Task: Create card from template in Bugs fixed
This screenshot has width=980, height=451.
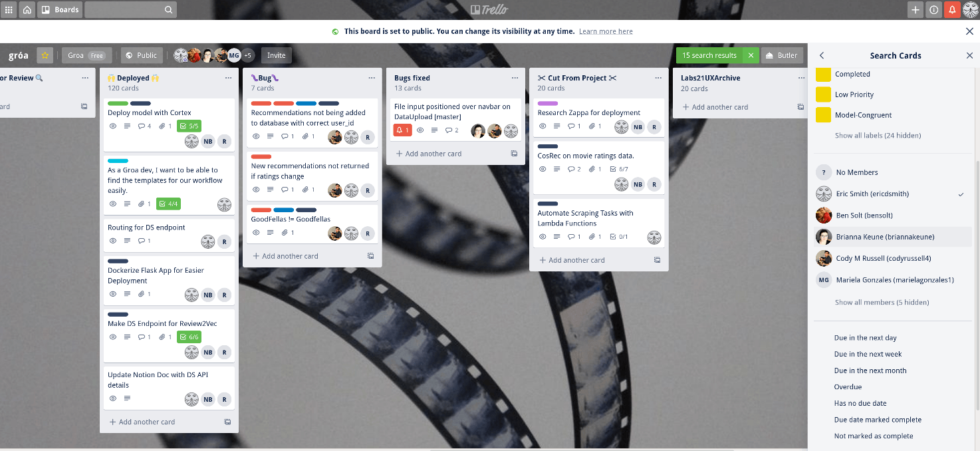Action: [514, 154]
